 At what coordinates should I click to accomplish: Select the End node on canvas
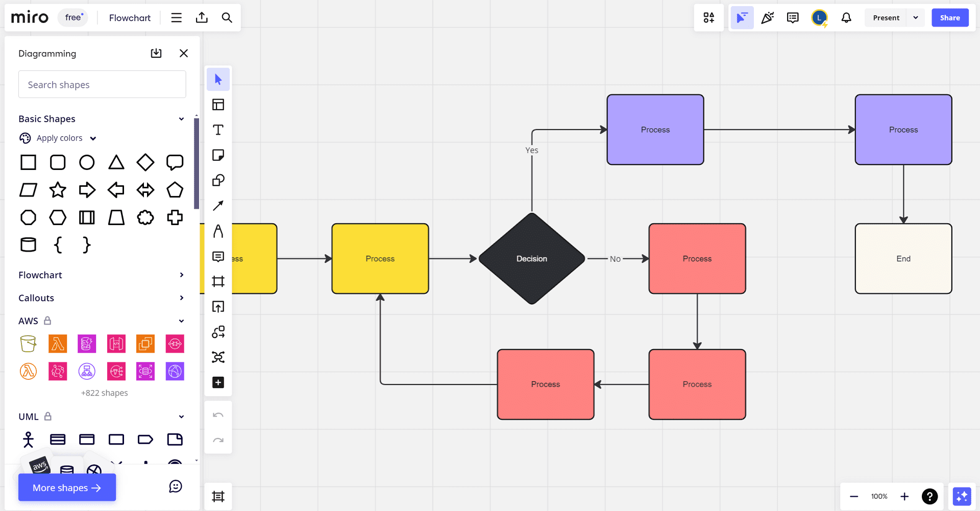(903, 259)
